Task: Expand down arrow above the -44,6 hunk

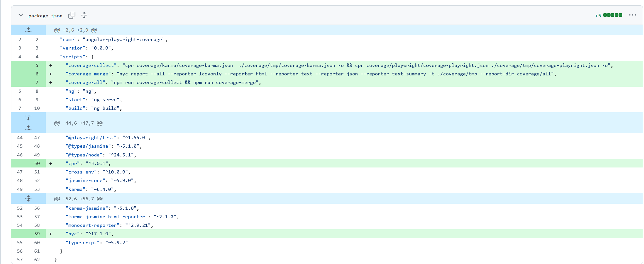Action: point(28,118)
